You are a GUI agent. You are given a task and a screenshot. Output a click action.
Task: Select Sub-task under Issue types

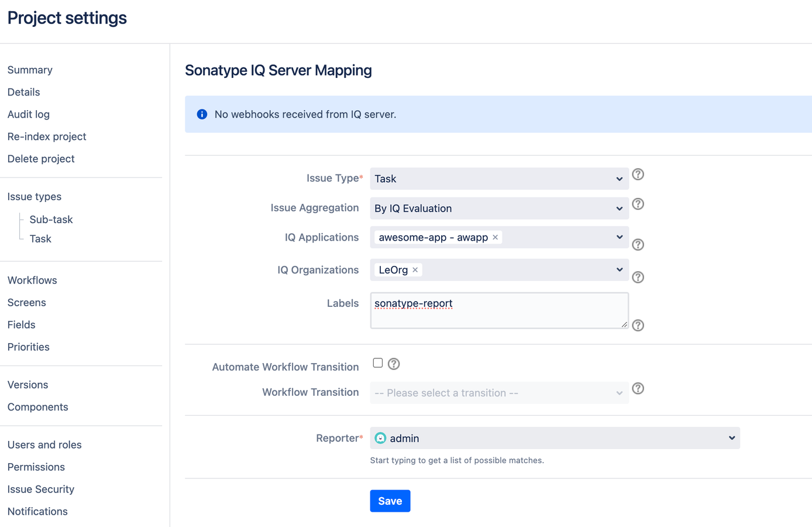[51, 220]
